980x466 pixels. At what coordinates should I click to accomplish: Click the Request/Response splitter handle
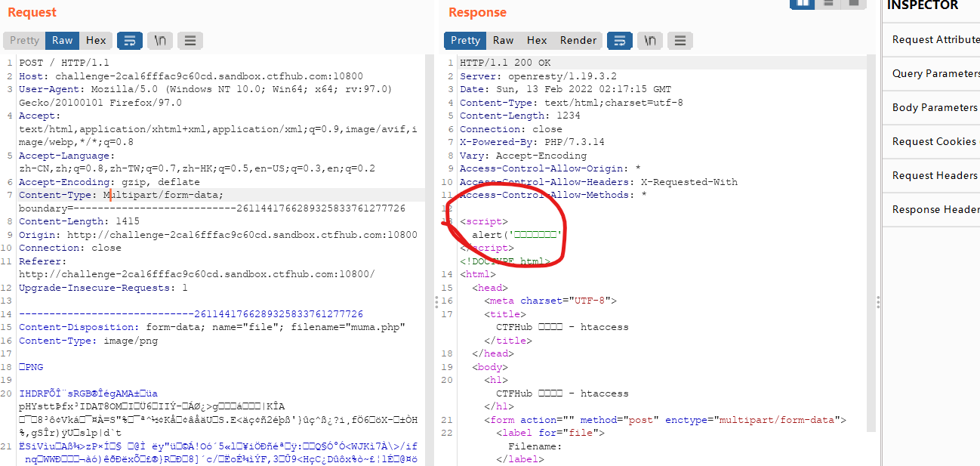click(x=436, y=301)
